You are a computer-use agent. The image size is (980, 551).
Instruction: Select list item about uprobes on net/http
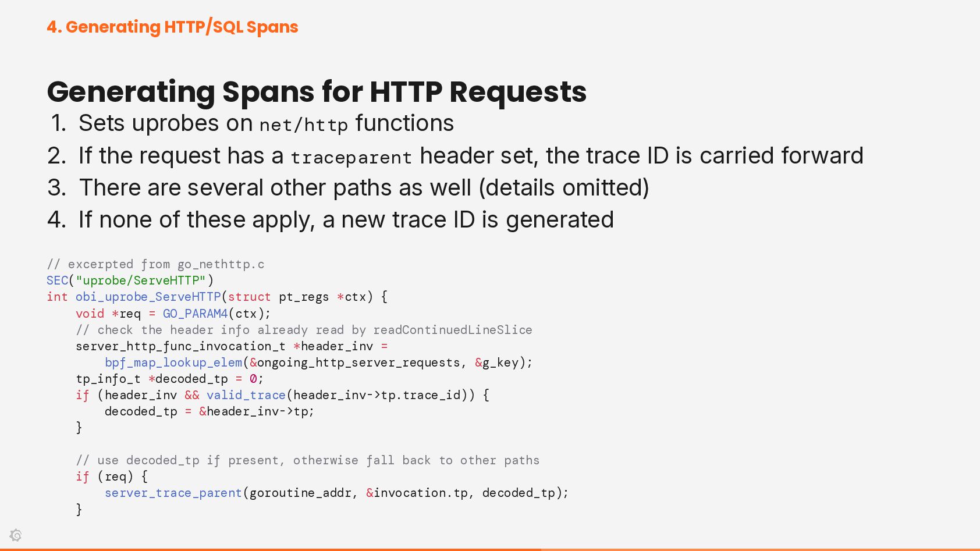pyautogui.click(x=252, y=123)
